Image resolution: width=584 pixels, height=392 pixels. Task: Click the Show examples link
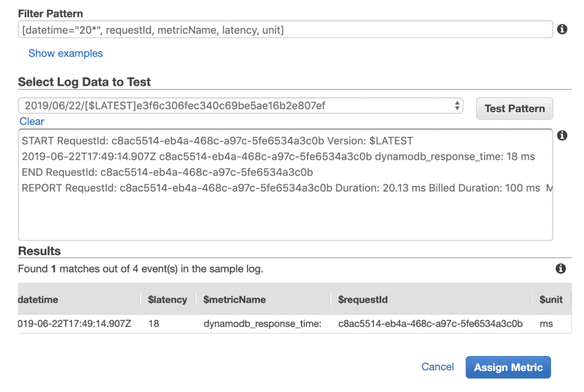(65, 53)
